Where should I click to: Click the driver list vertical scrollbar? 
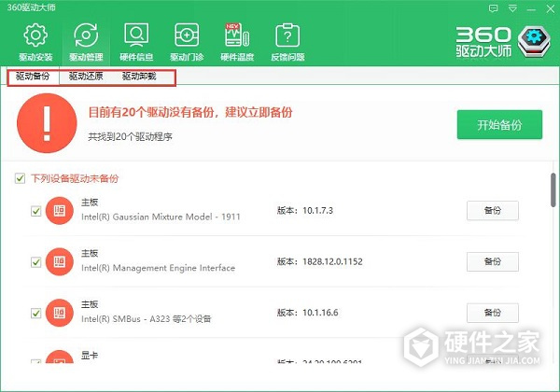coord(553,189)
